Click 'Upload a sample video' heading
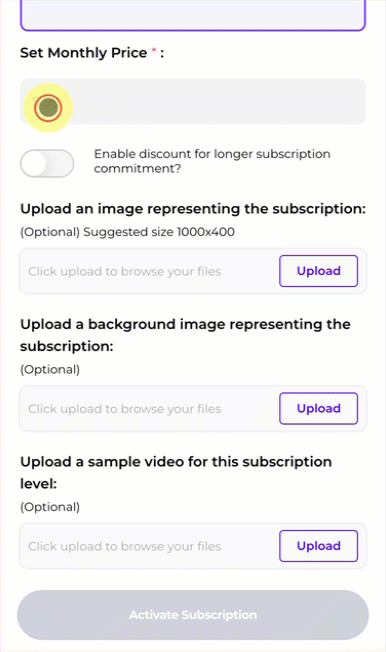 tap(176, 472)
